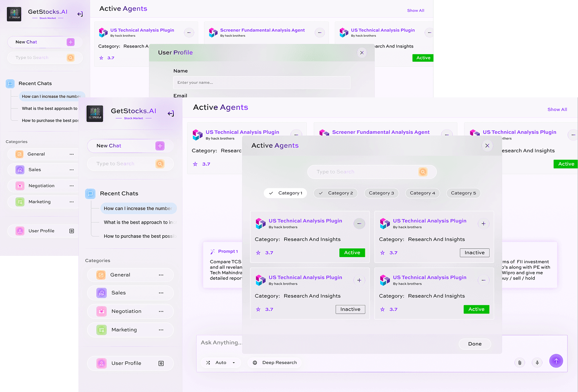This screenshot has height=392, width=578.
Task: Open 'How can I increase' chat, back window
Action: pos(52,97)
